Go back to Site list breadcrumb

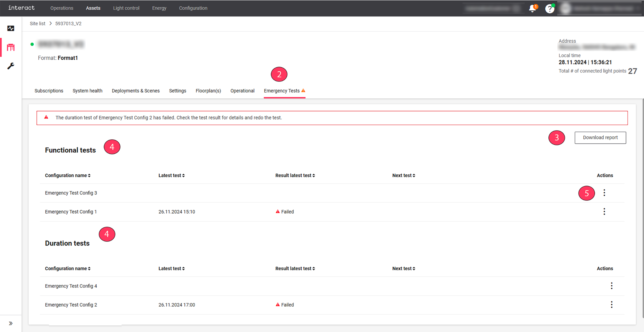(38, 24)
